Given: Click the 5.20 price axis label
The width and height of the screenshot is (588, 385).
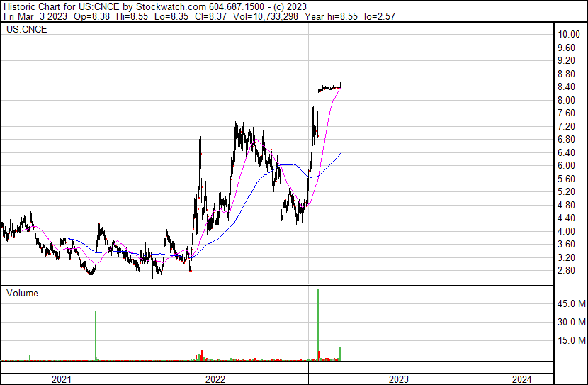Looking at the screenshot, I should click(x=566, y=191).
